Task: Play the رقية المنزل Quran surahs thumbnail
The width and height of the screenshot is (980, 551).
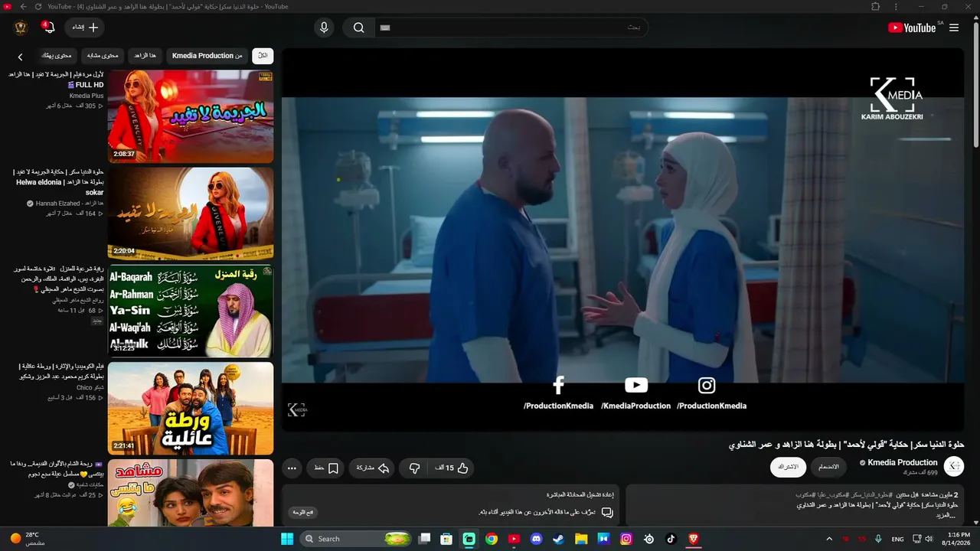Action: pos(191,311)
